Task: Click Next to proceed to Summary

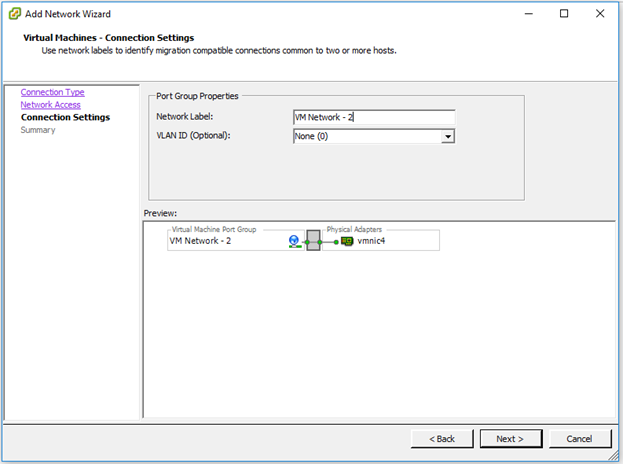Action: 511,439
